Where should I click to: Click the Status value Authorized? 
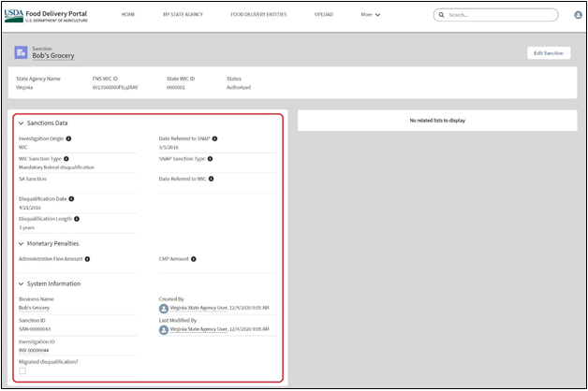point(239,87)
